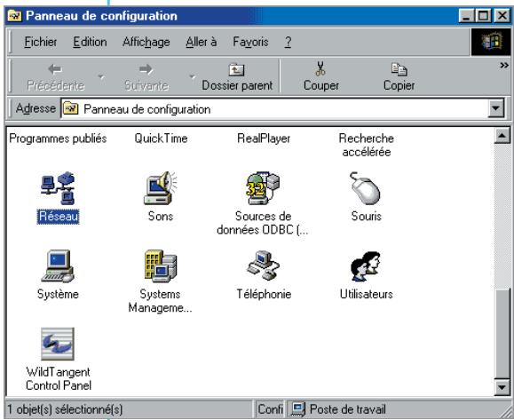The width and height of the screenshot is (514, 420).
Task: Open the Affichage menu
Action: [146, 42]
